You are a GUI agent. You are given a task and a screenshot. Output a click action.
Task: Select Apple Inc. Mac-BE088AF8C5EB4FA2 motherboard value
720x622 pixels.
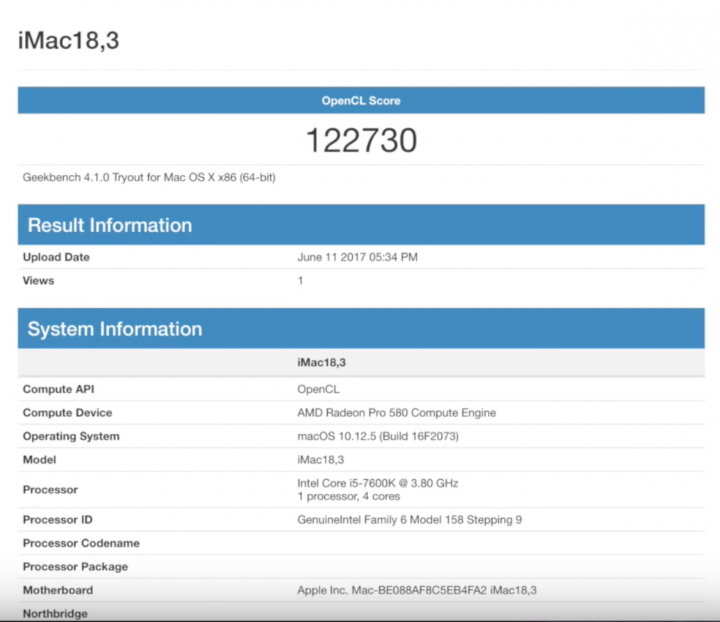[416, 590]
